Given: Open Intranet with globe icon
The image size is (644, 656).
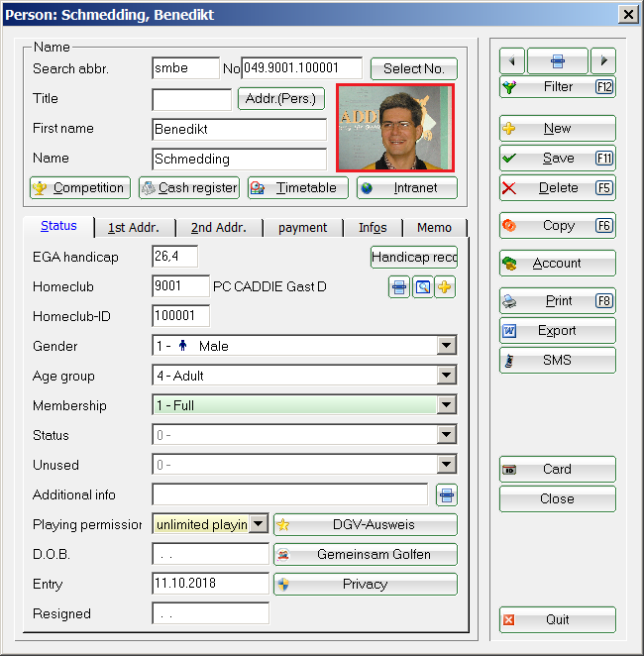Looking at the screenshot, I should click(x=407, y=188).
